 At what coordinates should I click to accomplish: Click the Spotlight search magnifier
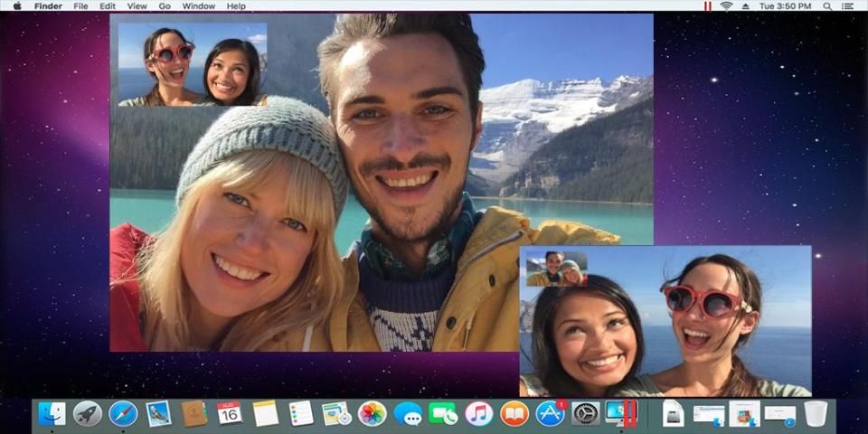pyautogui.click(x=827, y=6)
